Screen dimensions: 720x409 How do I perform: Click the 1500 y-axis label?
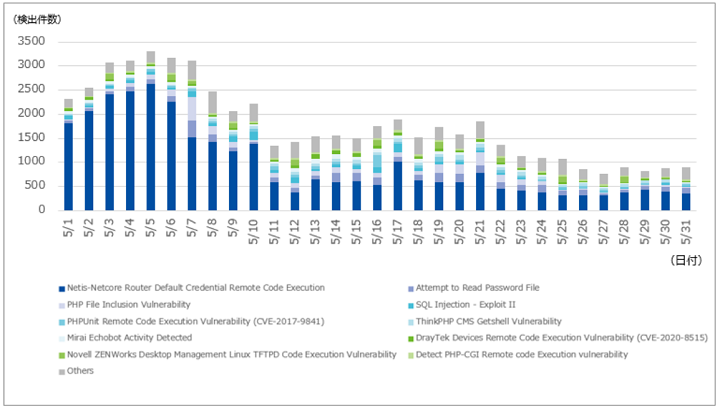[x=31, y=137]
